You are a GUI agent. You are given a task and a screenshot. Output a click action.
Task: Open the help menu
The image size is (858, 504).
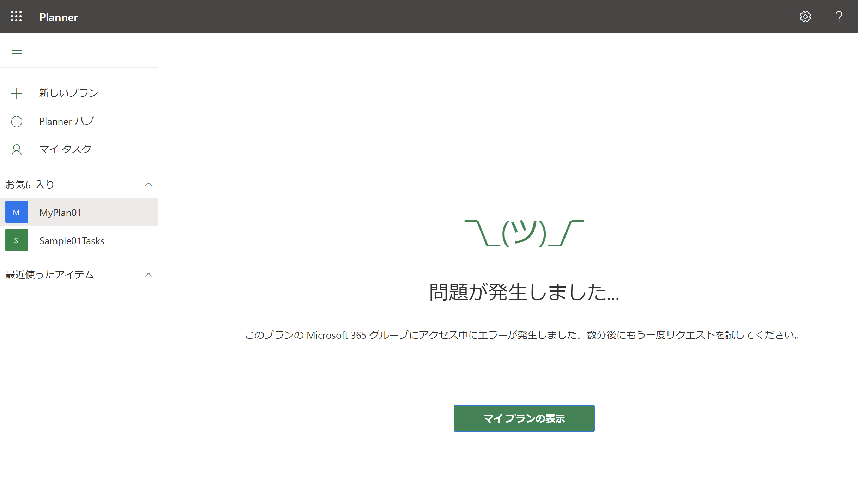(839, 17)
